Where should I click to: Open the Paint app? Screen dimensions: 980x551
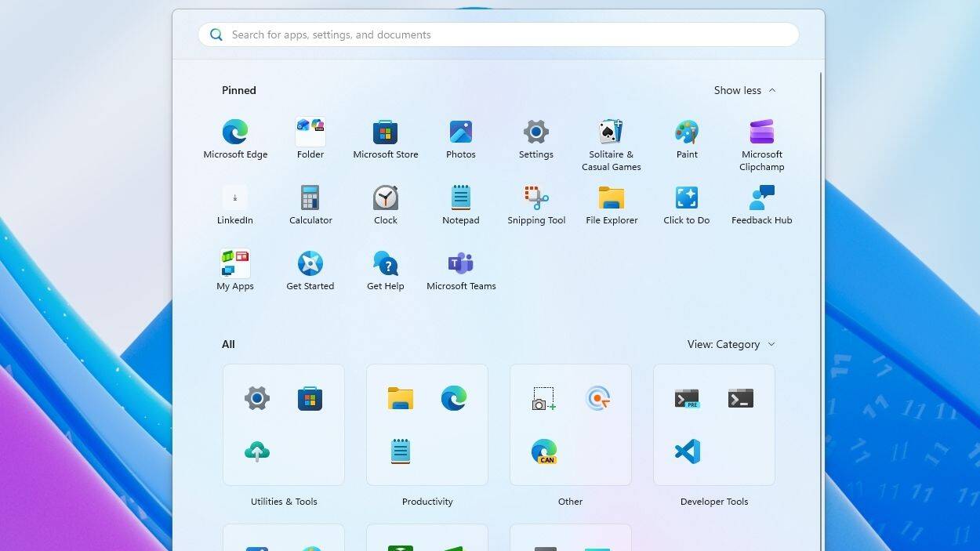click(687, 140)
